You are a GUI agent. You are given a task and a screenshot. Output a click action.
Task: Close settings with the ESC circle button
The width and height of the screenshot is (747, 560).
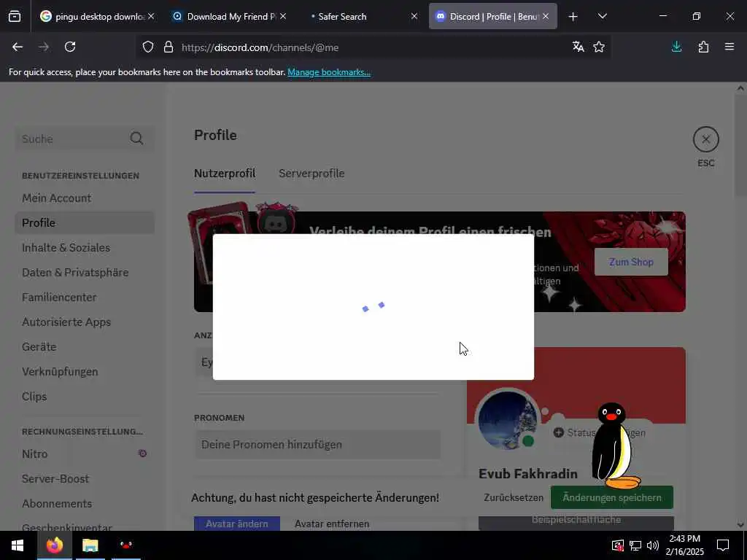tap(705, 139)
